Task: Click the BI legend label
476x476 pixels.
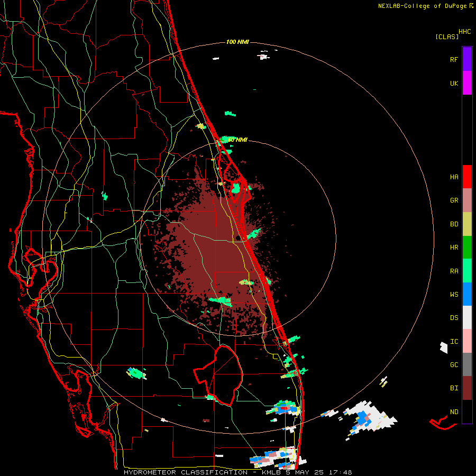Action: (x=454, y=388)
